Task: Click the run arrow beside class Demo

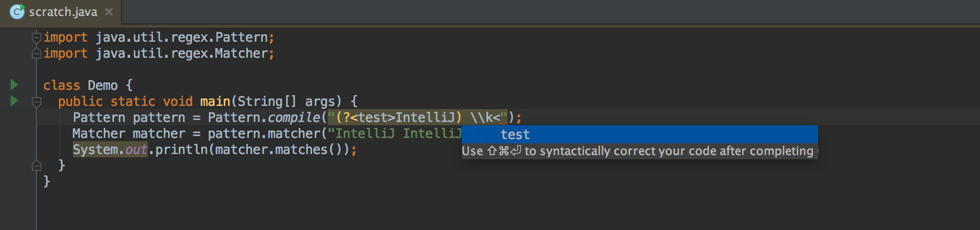Action: (14, 85)
